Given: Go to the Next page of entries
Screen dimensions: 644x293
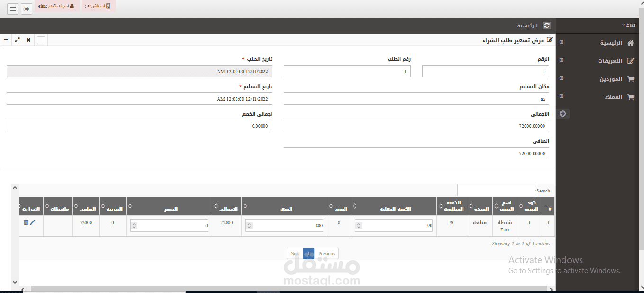Looking at the screenshot, I should pyautogui.click(x=295, y=253).
